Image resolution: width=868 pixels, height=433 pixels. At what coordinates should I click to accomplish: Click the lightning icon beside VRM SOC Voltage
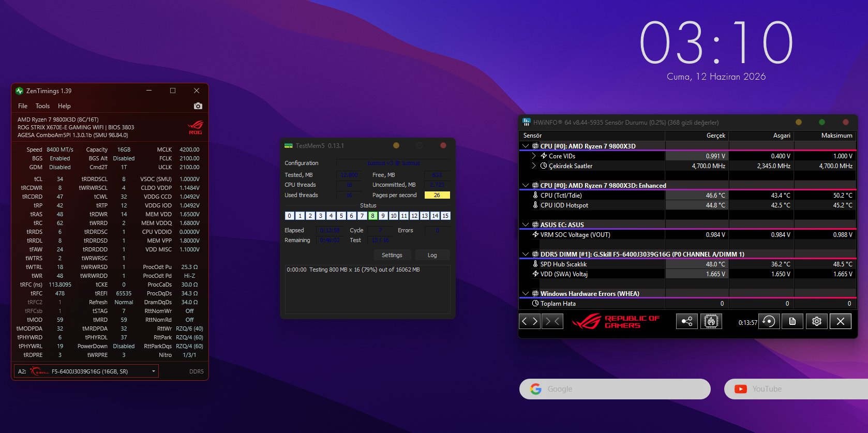(x=535, y=234)
